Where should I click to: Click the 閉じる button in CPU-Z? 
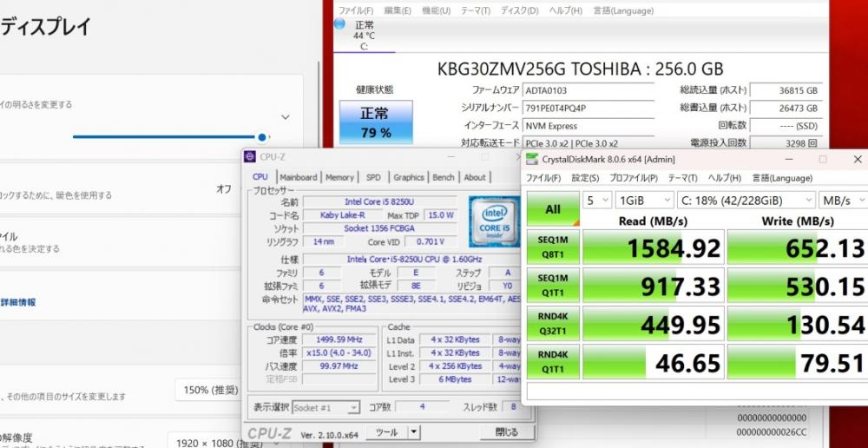[x=507, y=432]
